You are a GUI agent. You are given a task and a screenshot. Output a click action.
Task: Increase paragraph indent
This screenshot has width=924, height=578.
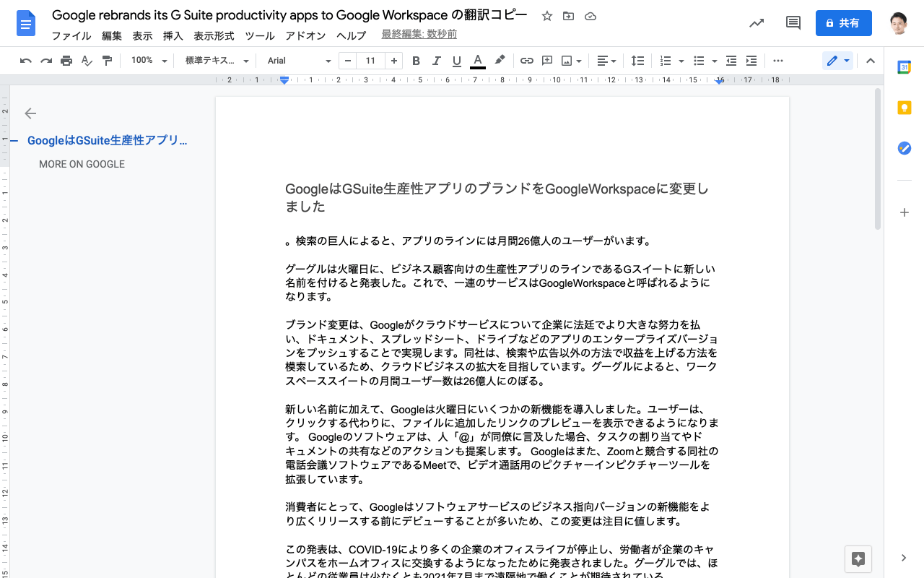(751, 61)
